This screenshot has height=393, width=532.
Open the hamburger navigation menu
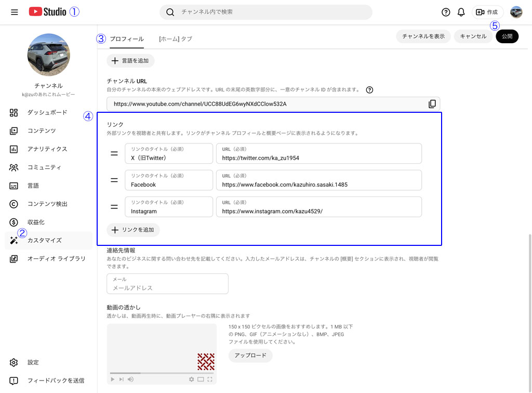point(14,12)
